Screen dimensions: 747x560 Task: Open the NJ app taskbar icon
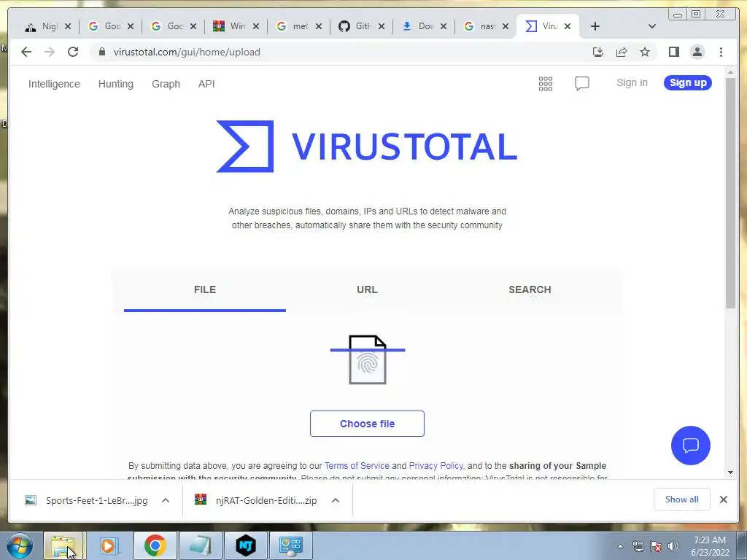coord(246,545)
